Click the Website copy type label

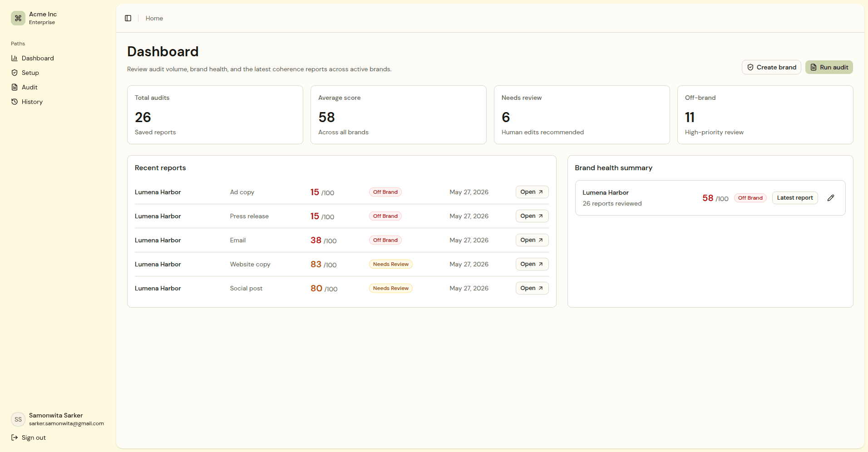(250, 264)
